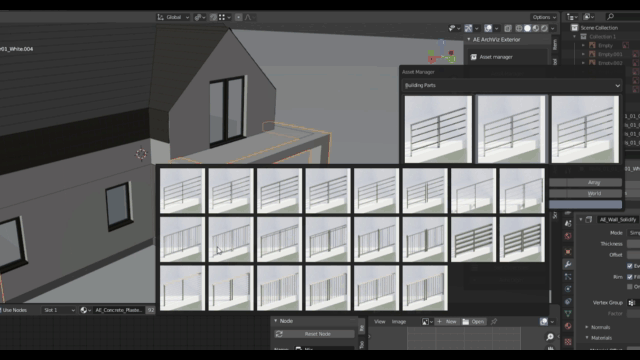Select wireframe viewport shading mode
This screenshot has width=640, height=360.
(519, 28)
